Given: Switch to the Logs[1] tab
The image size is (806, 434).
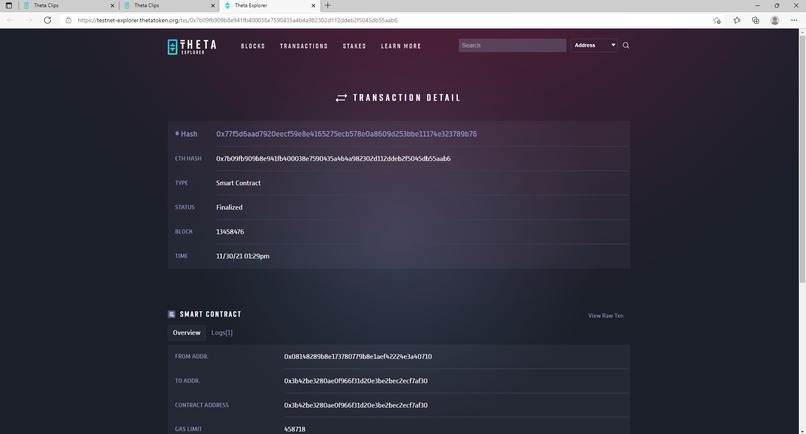Looking at the screenshot, I should [x=222, y=333].
